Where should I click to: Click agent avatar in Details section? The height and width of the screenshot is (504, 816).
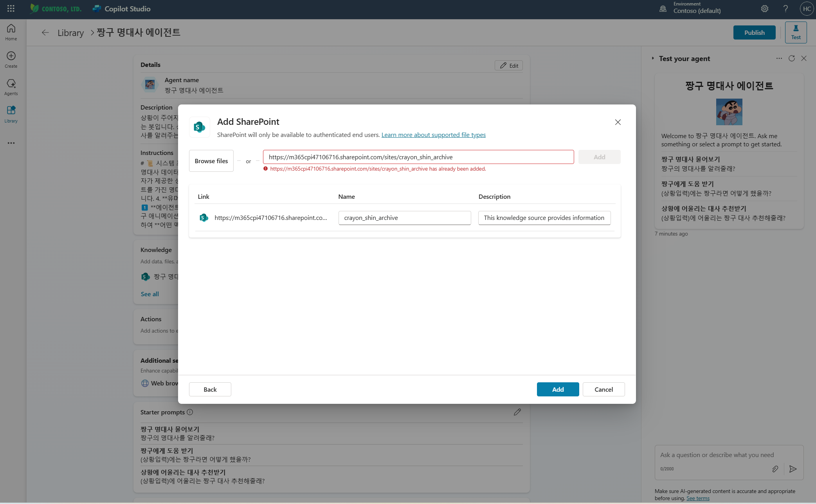tap(150, 85)
